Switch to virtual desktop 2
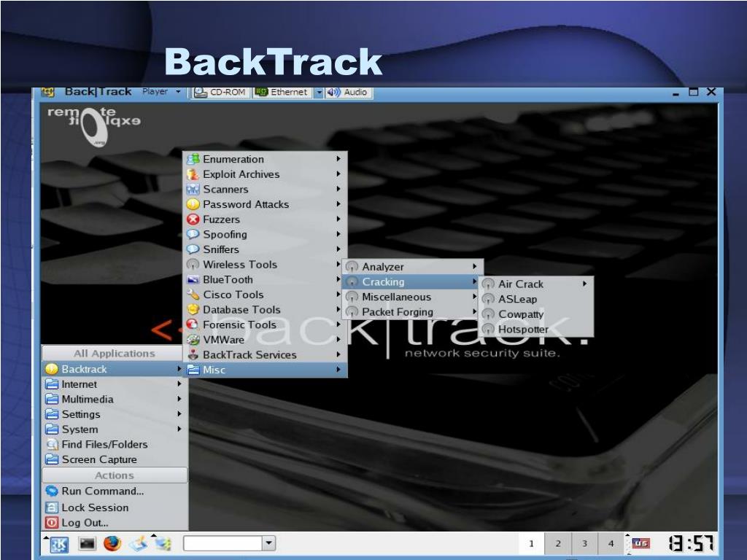 [558, 543]
